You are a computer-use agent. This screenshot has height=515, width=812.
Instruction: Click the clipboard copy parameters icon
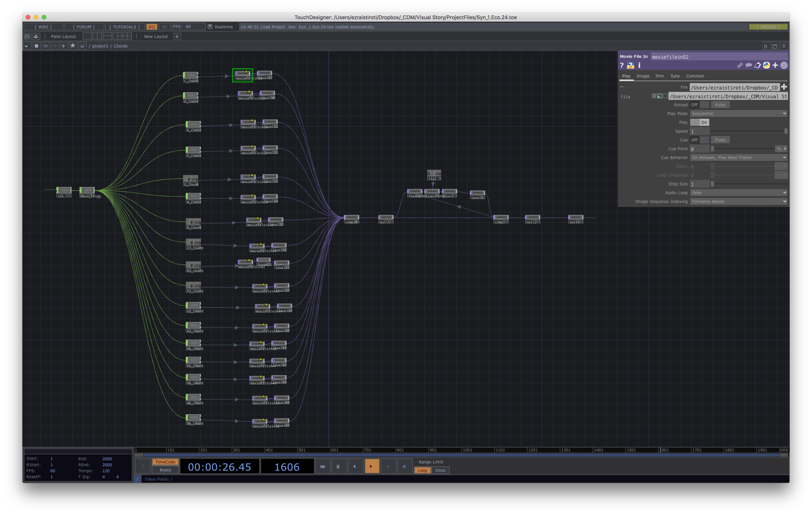coord(757,65)
